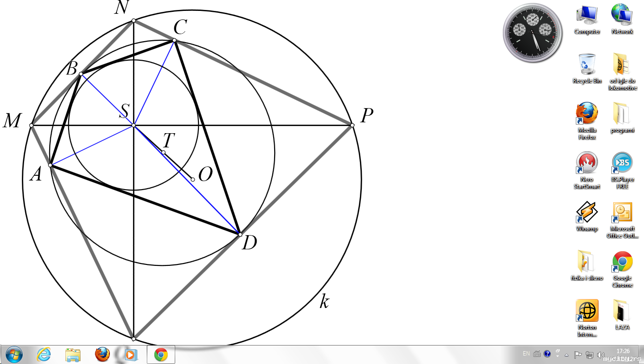Select the 'fizika i slicno' folder
Viewport: 644px width, 364px height.
[x=587, y=265]
